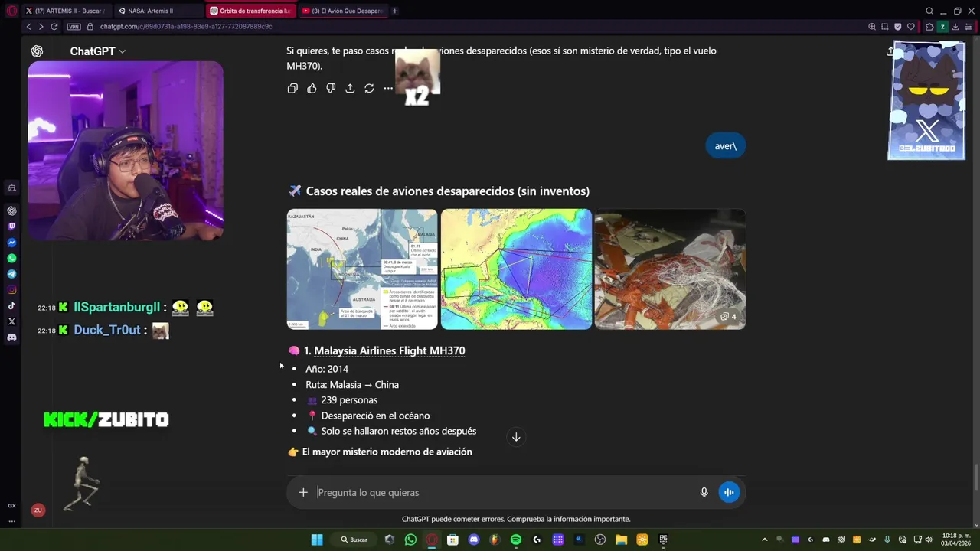The height and width of the screenshot is (551, 980).
Task: Click the plus attach button in prompt bar
Action: pos(303,492)
